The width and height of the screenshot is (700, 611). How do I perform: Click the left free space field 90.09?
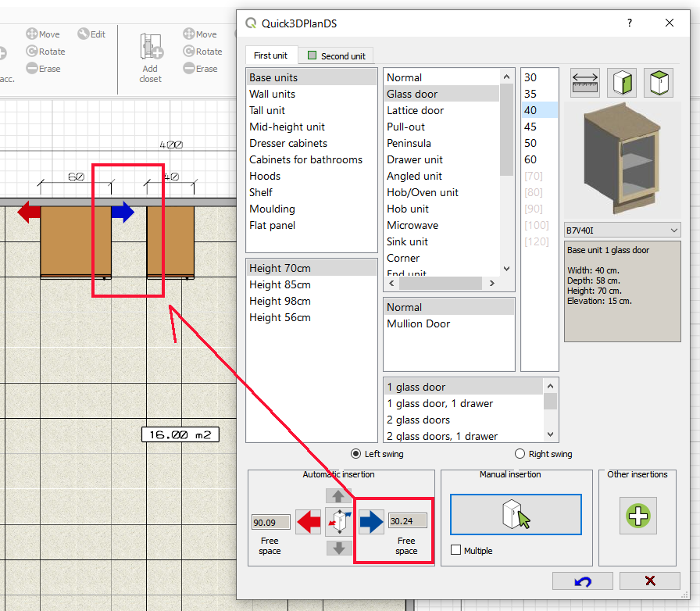tap(270, 522)
